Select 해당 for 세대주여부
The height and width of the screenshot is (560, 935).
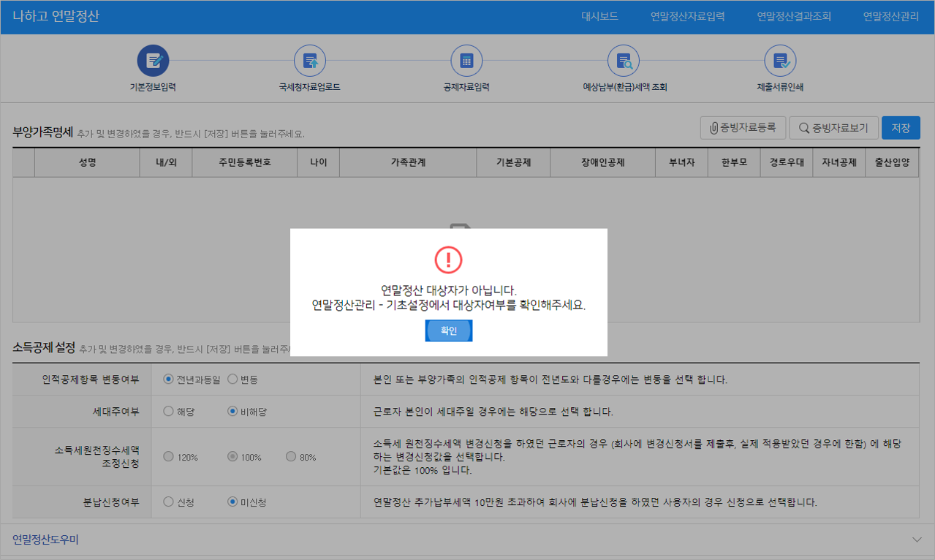(169, 412)
